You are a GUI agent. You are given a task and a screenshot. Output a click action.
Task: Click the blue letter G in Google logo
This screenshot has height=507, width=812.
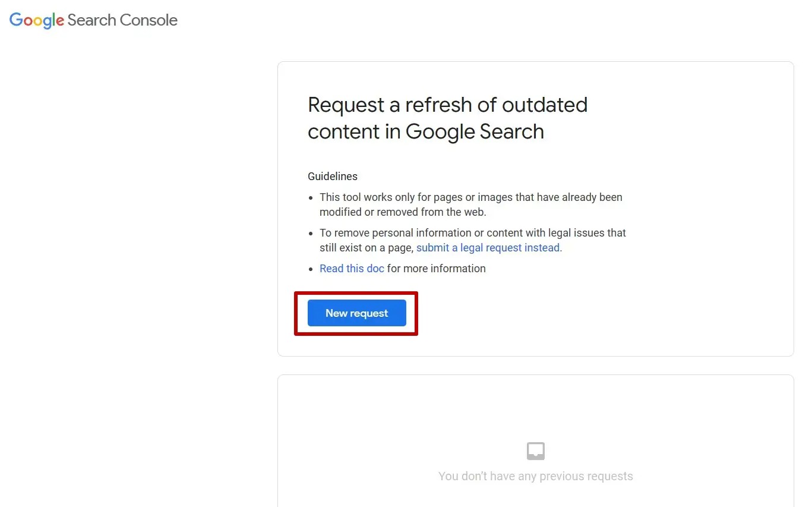pyautogui.click(x=15, y=20)
